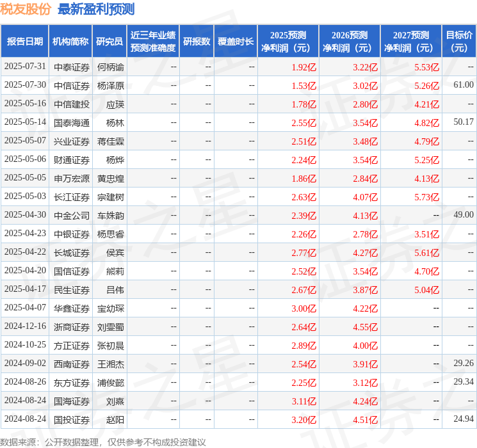Click target price 61.00
The height and width of the screenshot is (448, 477).
point(464,85)
